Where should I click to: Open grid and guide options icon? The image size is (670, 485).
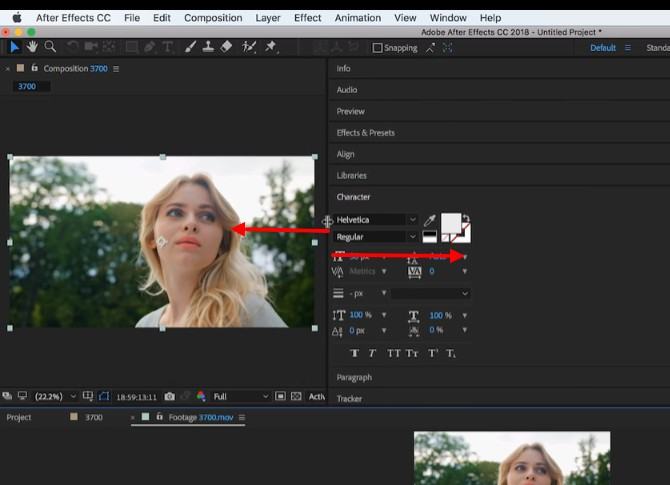tap(88, 397)
